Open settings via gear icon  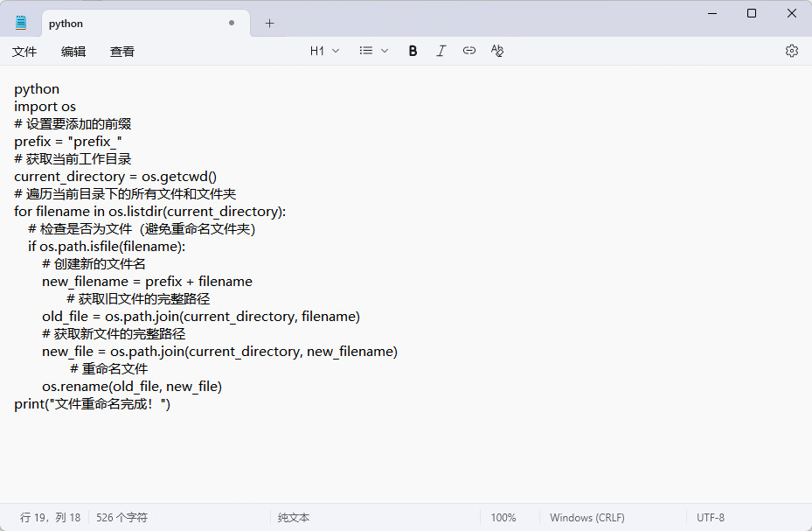coord(791,51)
